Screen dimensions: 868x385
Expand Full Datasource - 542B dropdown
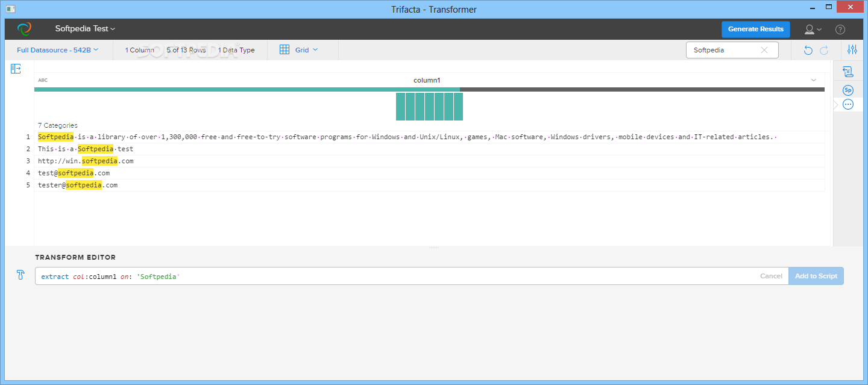click(x=57, y=50)
